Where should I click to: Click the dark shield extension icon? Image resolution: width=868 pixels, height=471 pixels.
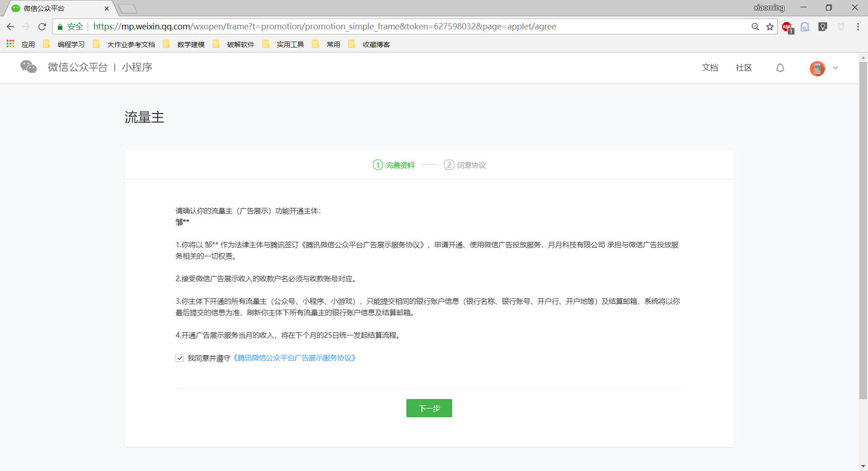pyautogui.click(x=823, y=27)
